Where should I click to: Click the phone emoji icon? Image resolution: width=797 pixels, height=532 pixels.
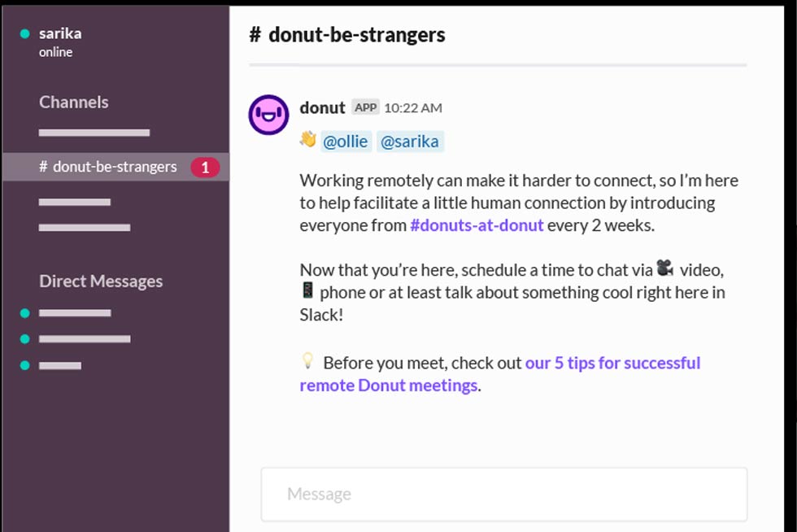click(x=307, y=290)
